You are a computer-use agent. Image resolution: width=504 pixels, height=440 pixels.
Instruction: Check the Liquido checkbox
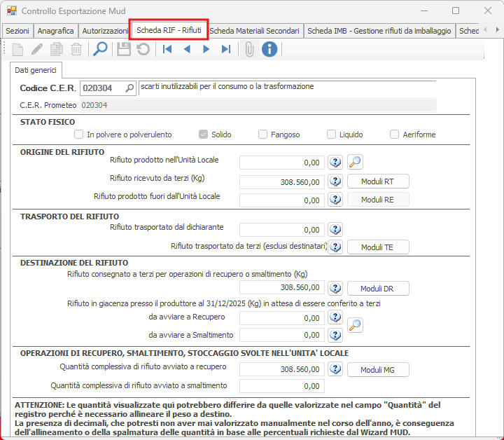coord(331,134)
